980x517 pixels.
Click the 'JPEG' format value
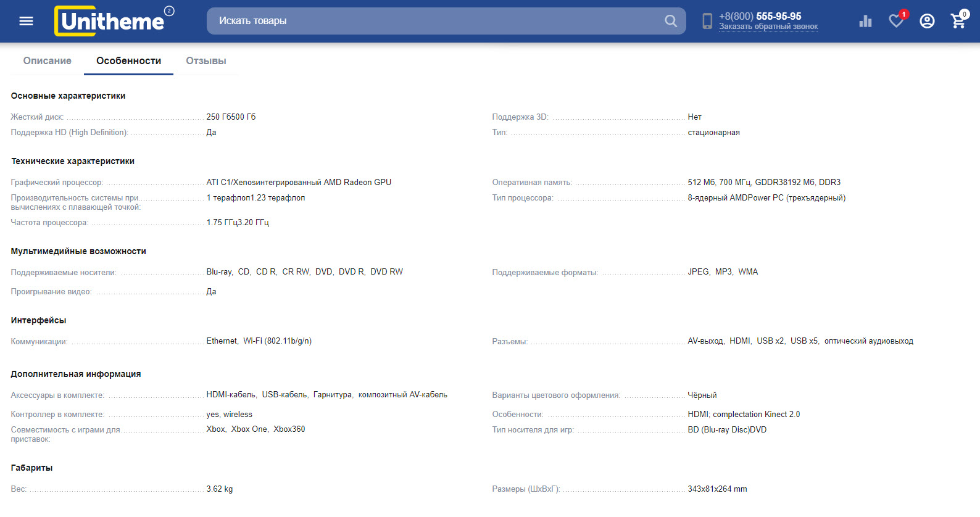pos(698,271)
